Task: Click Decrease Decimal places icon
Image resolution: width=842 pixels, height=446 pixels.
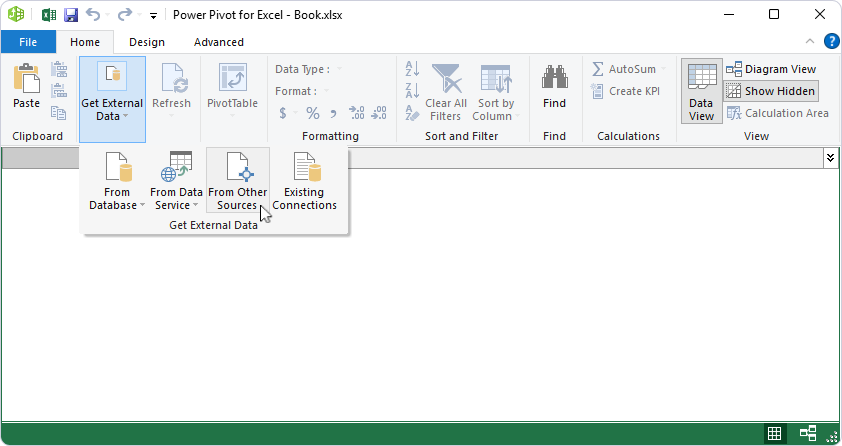Action: 379,113
